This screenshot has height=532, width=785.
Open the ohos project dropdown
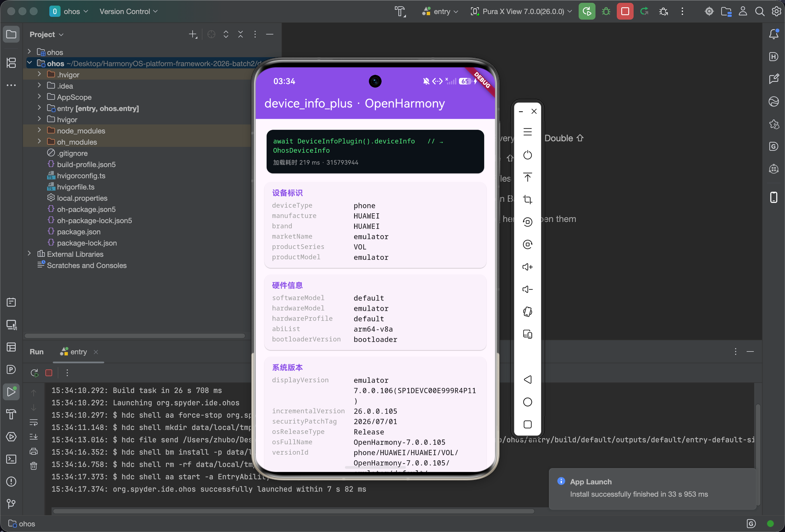click(69, 11)
